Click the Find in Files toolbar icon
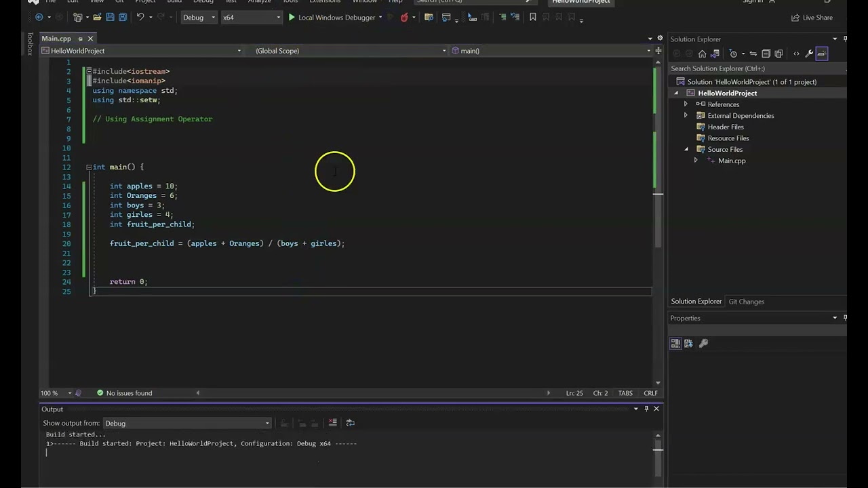 pyautogui.click(x=429, y=18)
